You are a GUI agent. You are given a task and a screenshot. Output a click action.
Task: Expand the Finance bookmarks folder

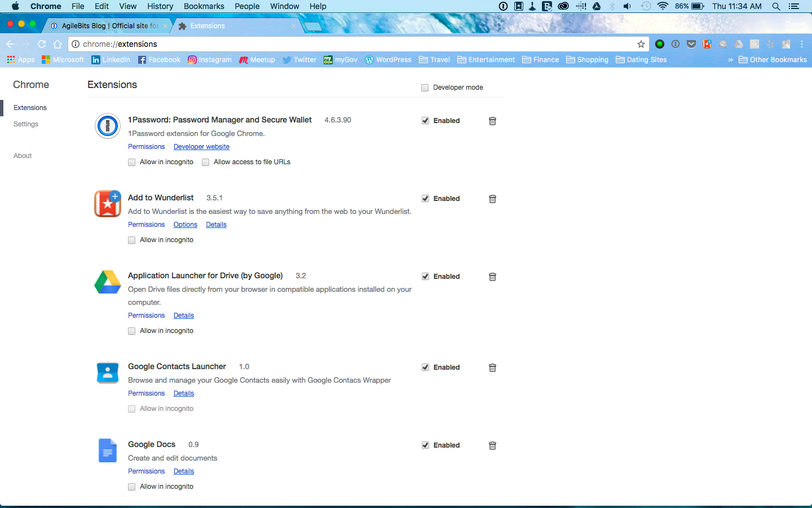540,60
